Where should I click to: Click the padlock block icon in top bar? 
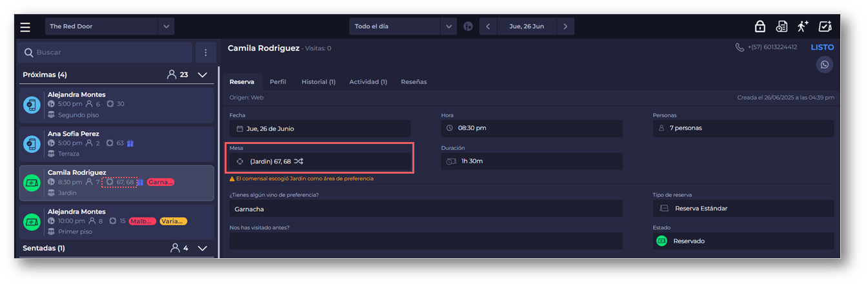(760, 26)
